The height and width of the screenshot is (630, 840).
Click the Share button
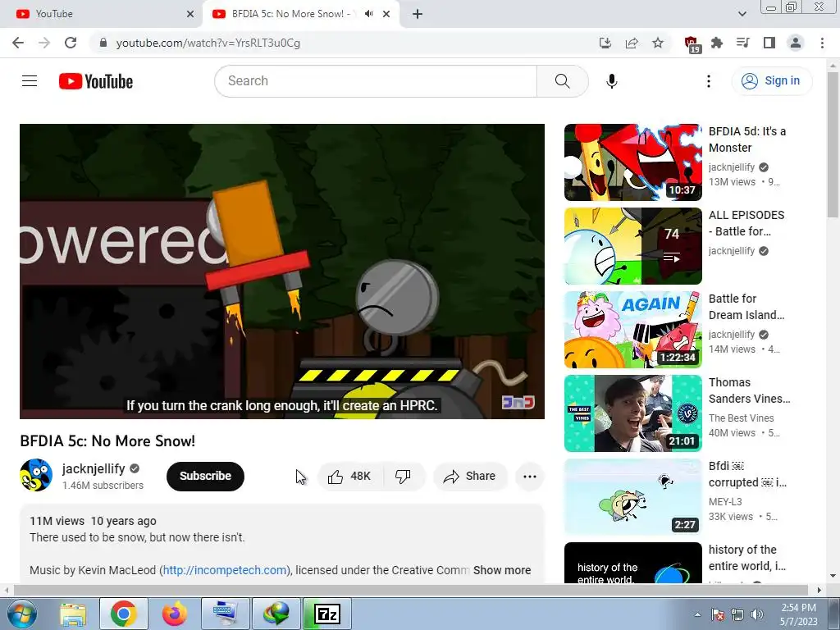coord(470,477)
